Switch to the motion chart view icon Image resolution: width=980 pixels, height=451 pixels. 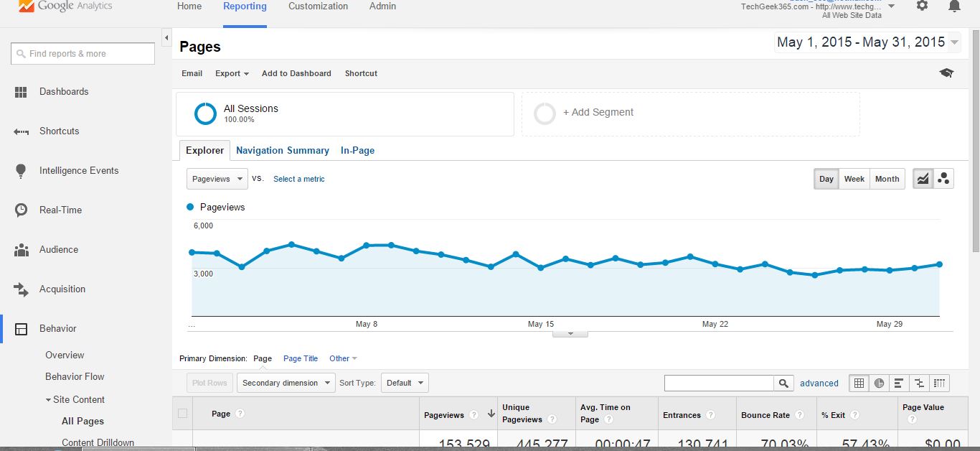tap(944, 179)
